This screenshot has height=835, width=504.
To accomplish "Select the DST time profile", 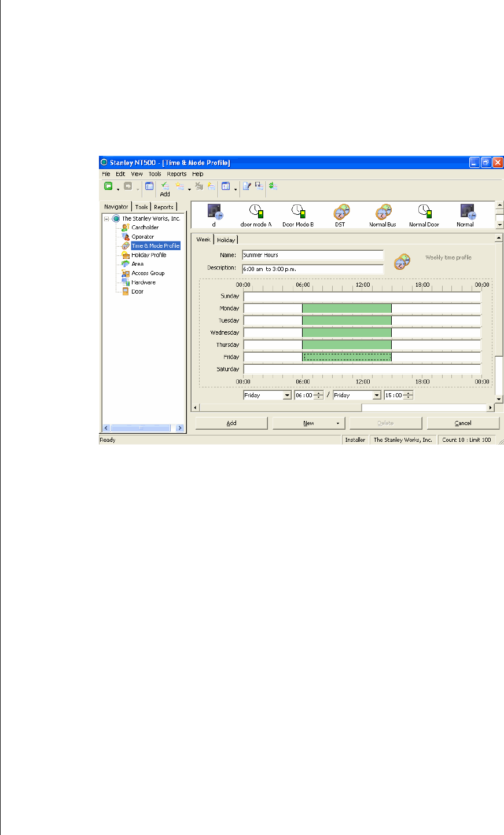I will click(x=340, y=215).
